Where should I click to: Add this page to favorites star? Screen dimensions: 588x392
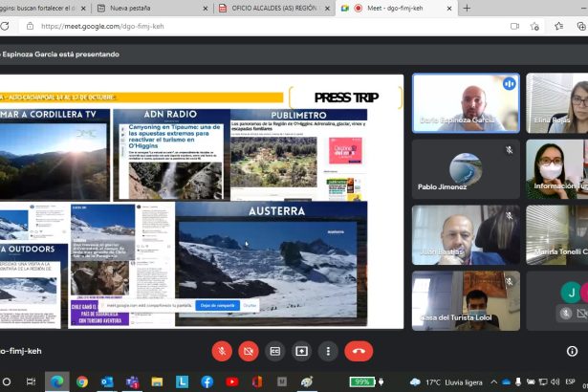click(x=534, y=26)
